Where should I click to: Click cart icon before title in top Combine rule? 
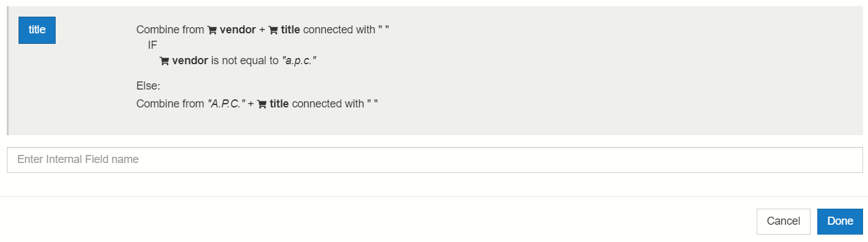coord(273,30)
